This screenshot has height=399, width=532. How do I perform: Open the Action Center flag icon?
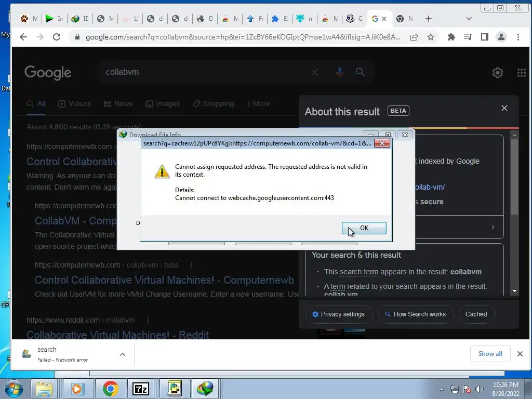tap(467, 389)
